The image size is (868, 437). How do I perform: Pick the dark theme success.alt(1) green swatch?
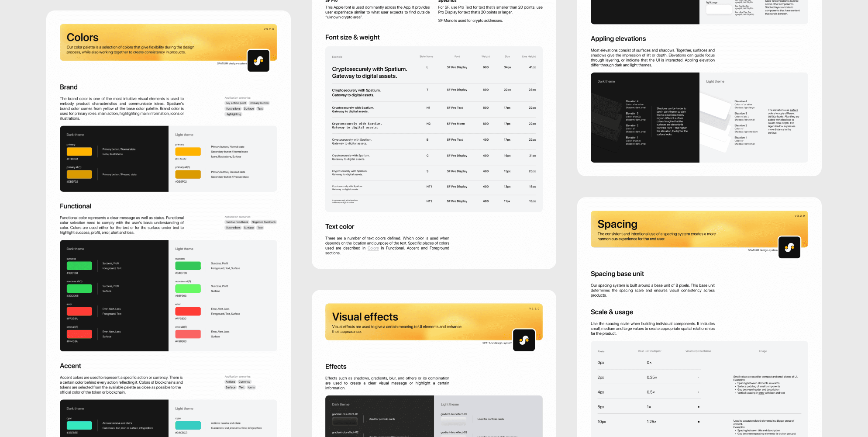(79, 288)
